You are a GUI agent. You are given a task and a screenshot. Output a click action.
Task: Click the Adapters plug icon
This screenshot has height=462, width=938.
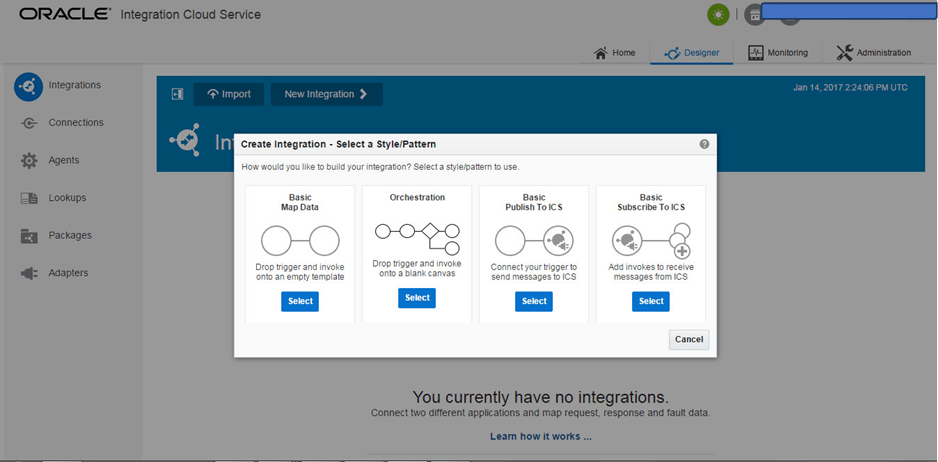click(29, 273)
